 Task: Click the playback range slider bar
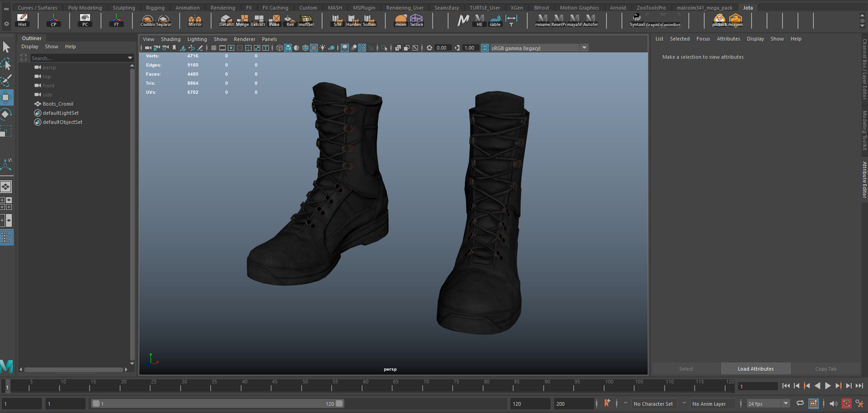216,403
